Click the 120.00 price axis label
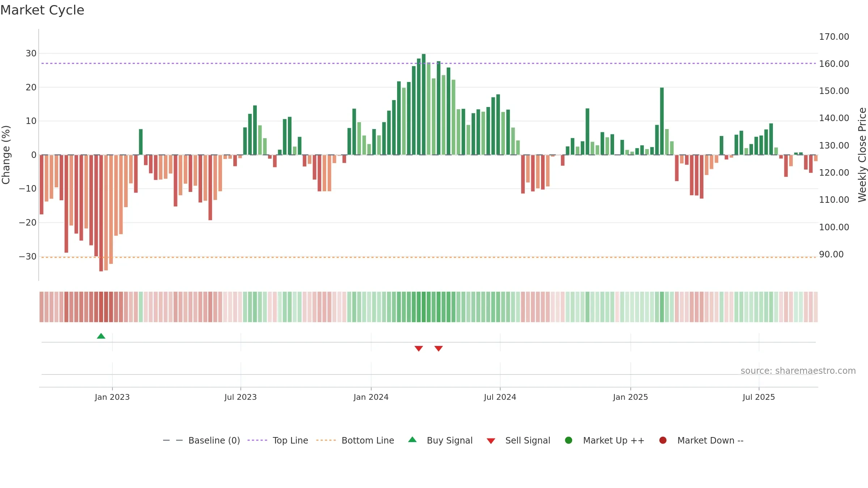The width and height of the screenshot is (868, 488). coord(834,173)
